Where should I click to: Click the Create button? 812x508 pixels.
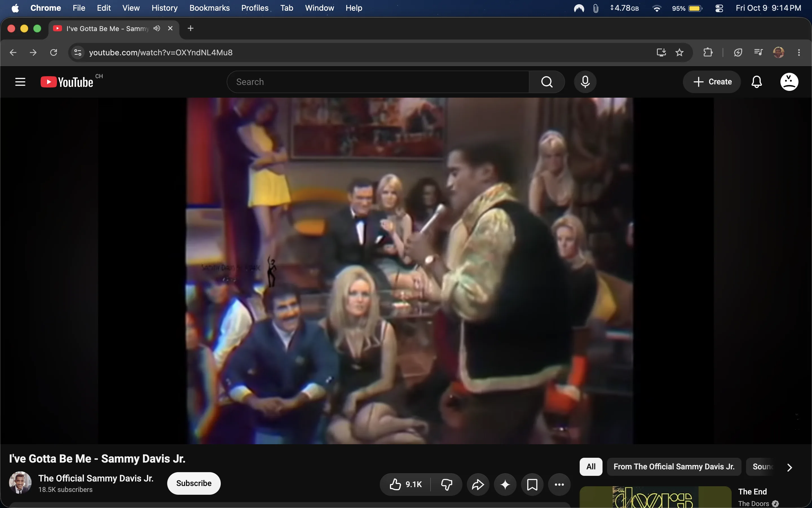pyautogui.click(x=712, y=82)
